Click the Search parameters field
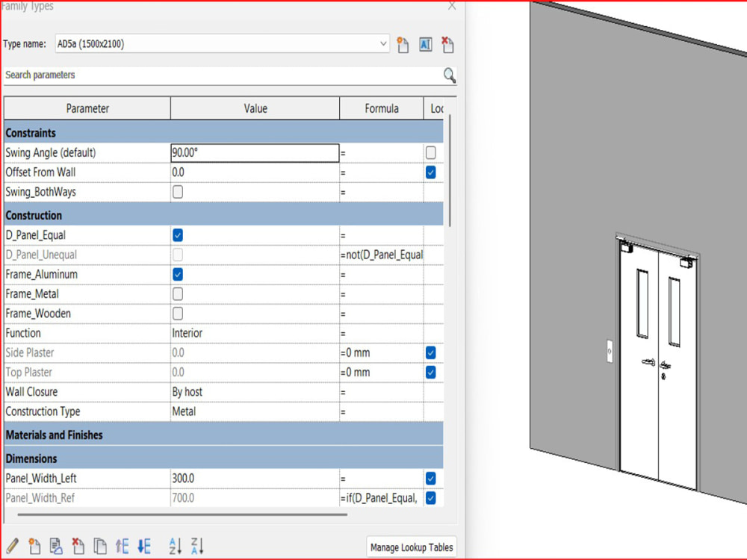 (x=223, y=75)
